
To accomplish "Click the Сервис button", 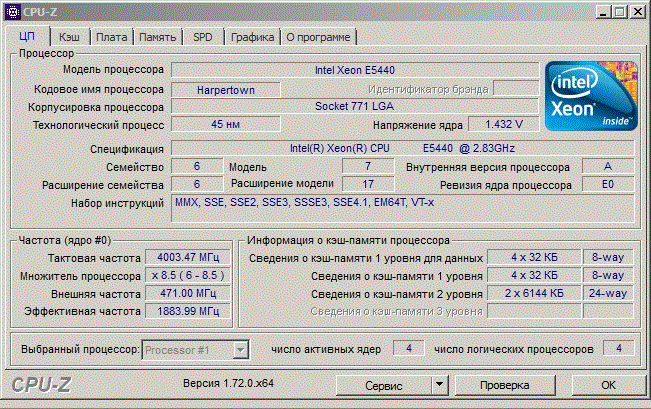I will 384,385.
